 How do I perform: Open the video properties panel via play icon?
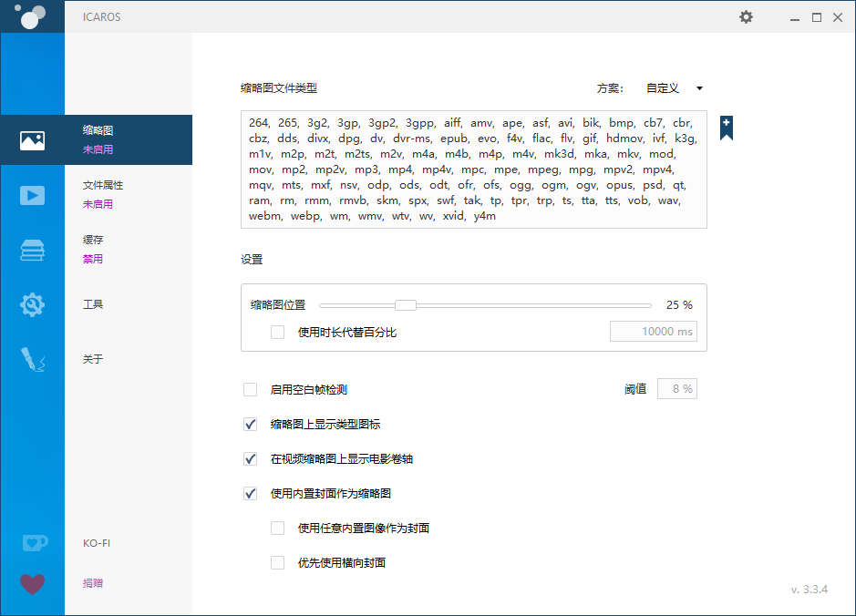[33, 195]
